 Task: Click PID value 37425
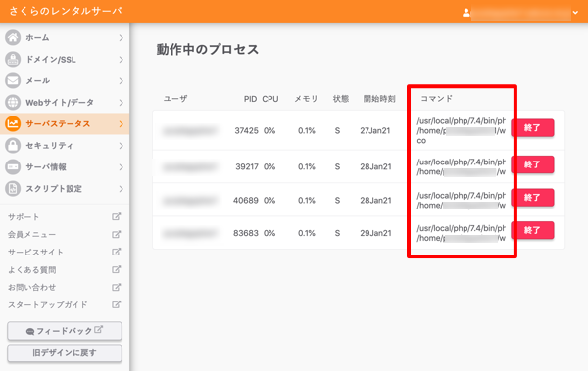click(x=246, y=131)
